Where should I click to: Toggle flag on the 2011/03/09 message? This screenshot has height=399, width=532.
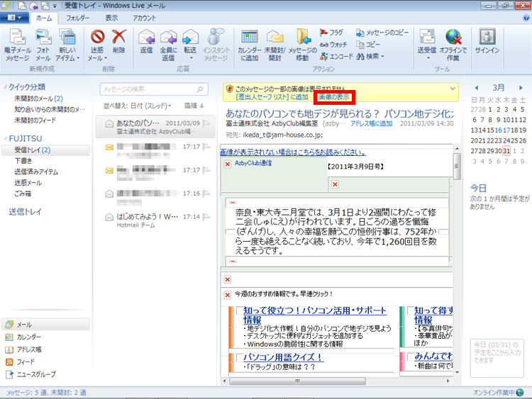206,123
